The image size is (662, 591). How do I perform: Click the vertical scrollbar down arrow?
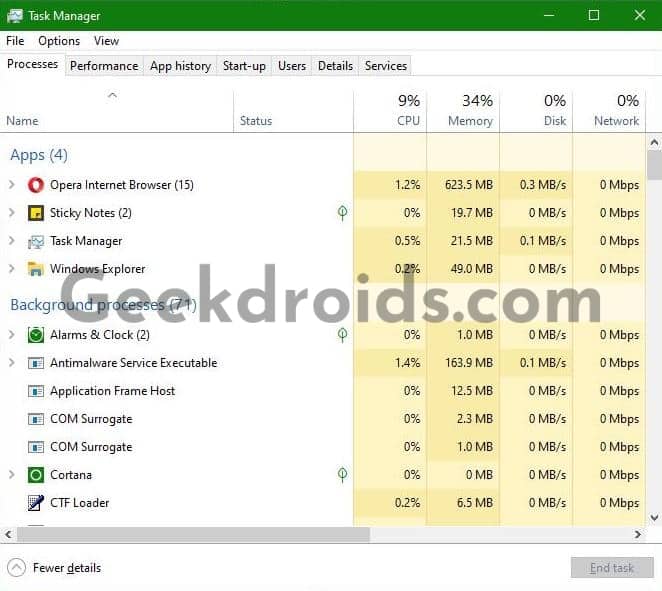pos(654,518)
